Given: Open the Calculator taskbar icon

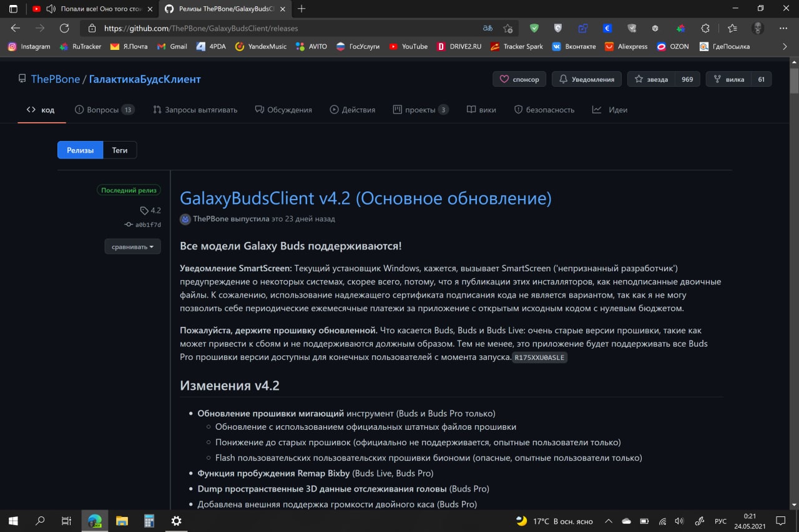Looking at the screenshot, I should pos(149,520).
